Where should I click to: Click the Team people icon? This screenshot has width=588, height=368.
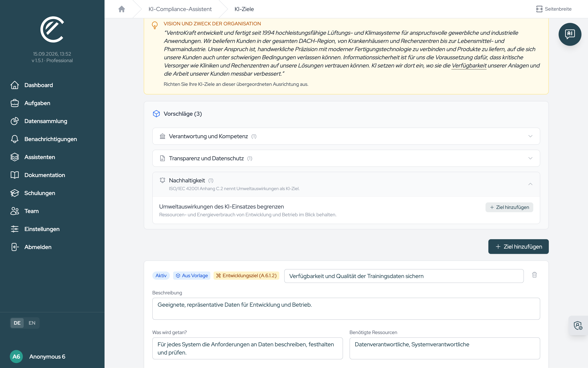point(14,211)
